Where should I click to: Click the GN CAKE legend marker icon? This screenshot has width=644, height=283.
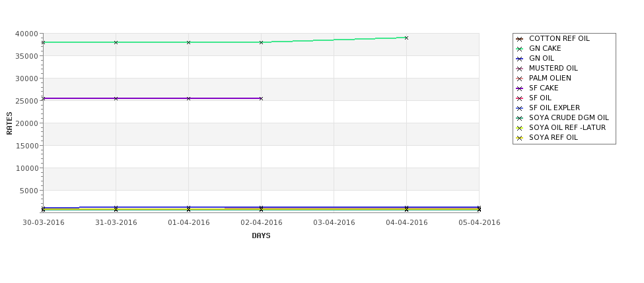(519, 49)
